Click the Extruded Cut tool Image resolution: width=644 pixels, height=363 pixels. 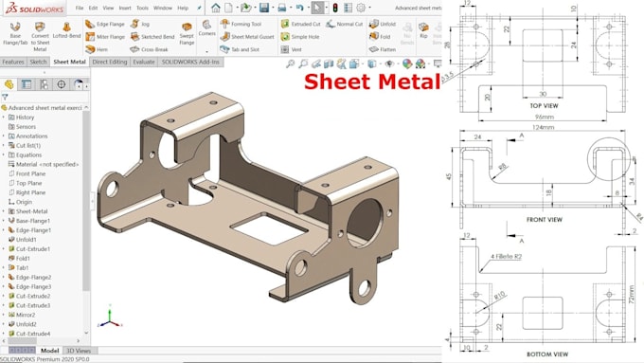300,25
